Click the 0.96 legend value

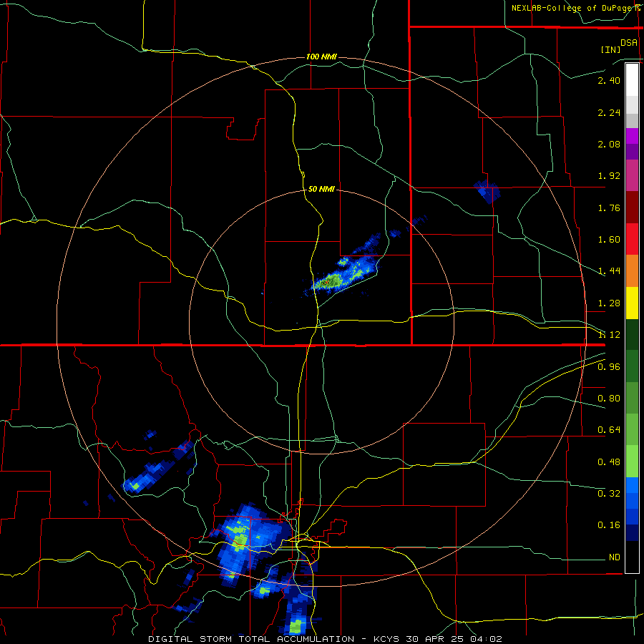(x=609, y=366)
